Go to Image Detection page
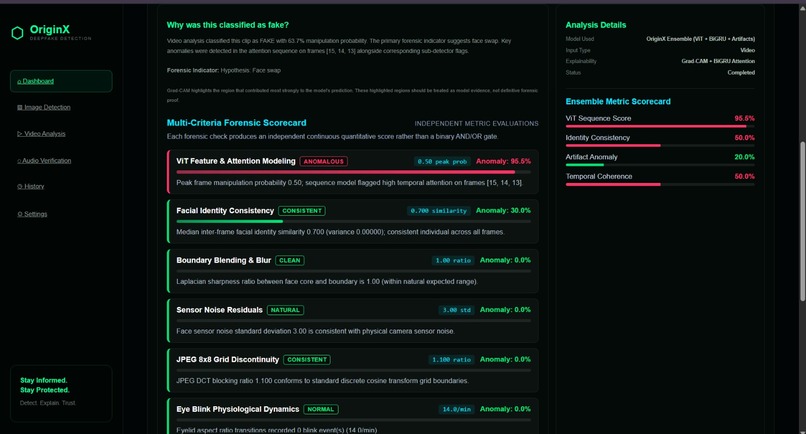 tap(44, 107)
